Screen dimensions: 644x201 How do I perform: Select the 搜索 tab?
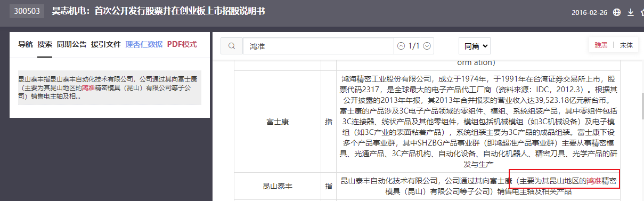[x=45, y=44]
